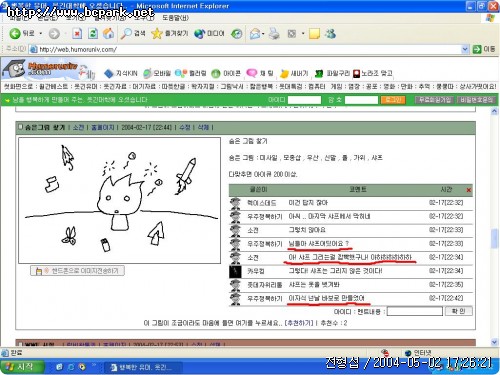Go to the 그림낙서 category
Screen dimensions: 500x375
pyautogui.click(x=232, y=87)
